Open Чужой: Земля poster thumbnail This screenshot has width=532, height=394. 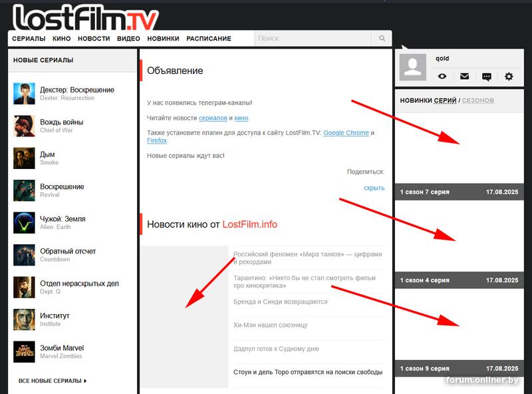point(24,222)
